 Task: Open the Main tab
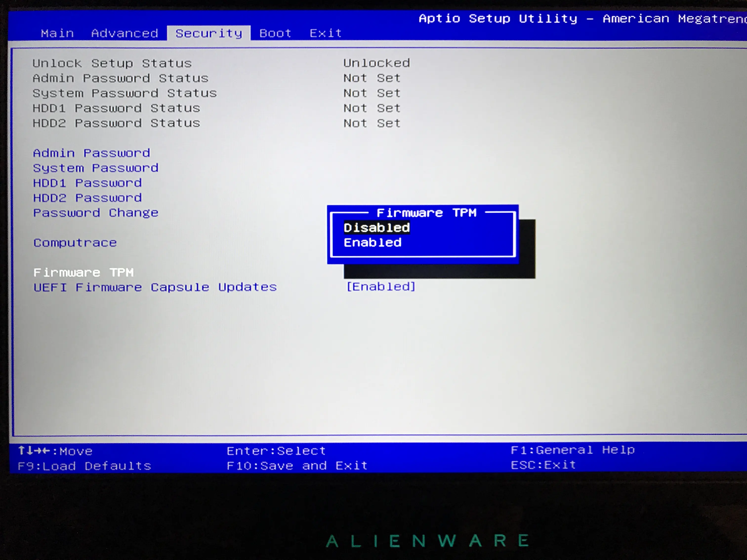(57, 33)
